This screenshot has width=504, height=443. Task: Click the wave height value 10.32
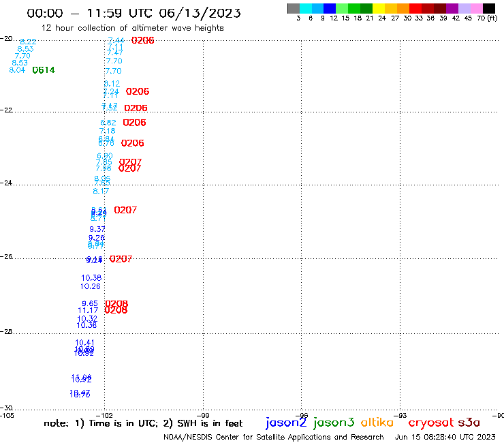(x=87, y=319)
